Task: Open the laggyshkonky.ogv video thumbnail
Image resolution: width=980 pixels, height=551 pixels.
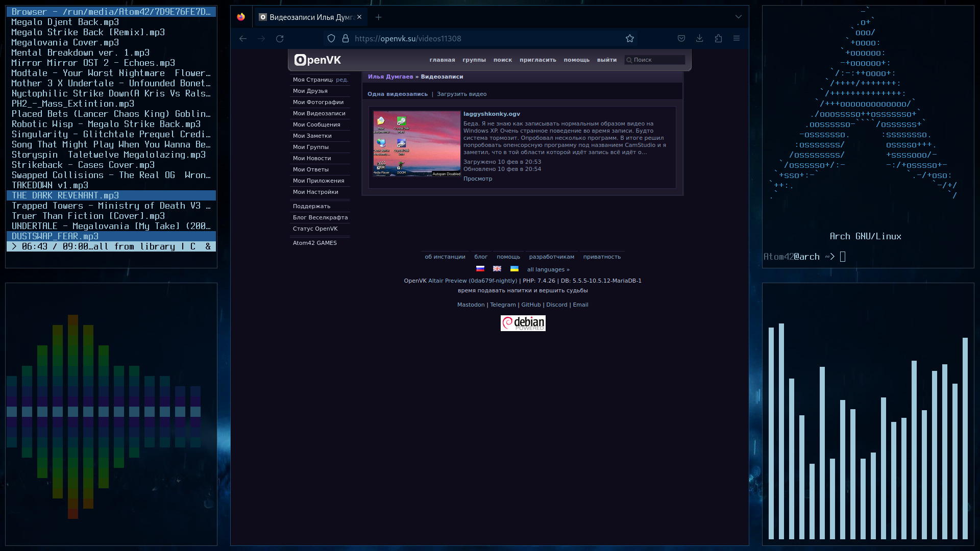Action: 416,144
